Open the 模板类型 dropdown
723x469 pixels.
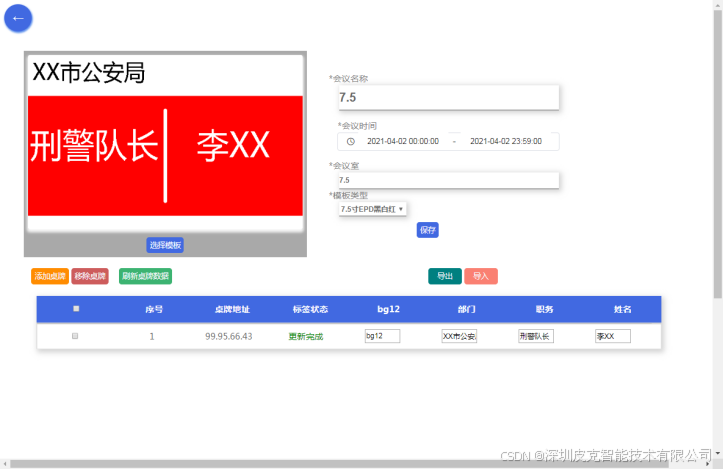coord(372,209)
